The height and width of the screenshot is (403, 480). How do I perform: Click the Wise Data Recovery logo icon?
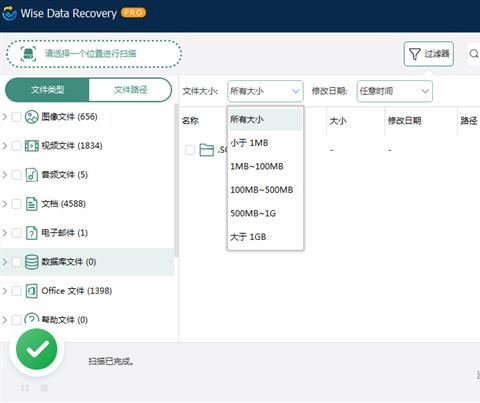point(9,13)
